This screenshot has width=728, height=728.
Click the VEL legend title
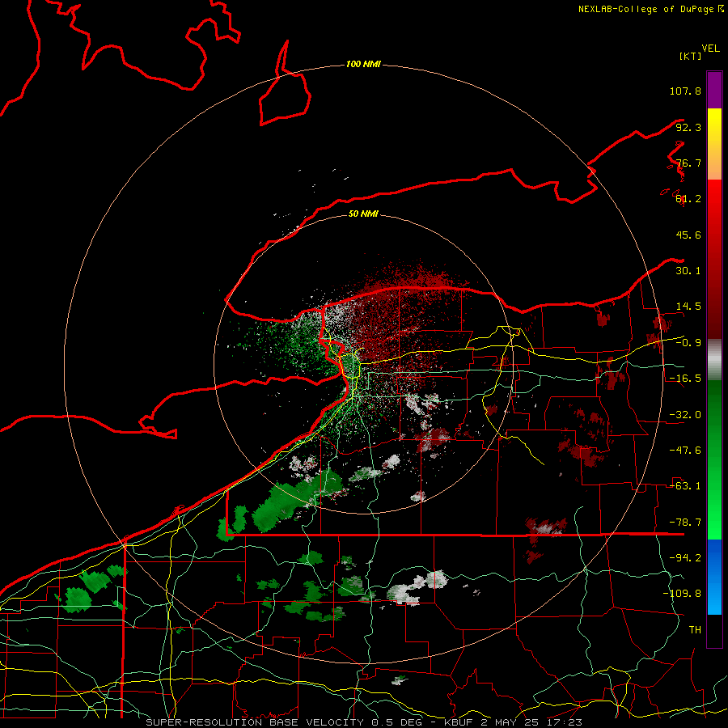pos(710,49)
